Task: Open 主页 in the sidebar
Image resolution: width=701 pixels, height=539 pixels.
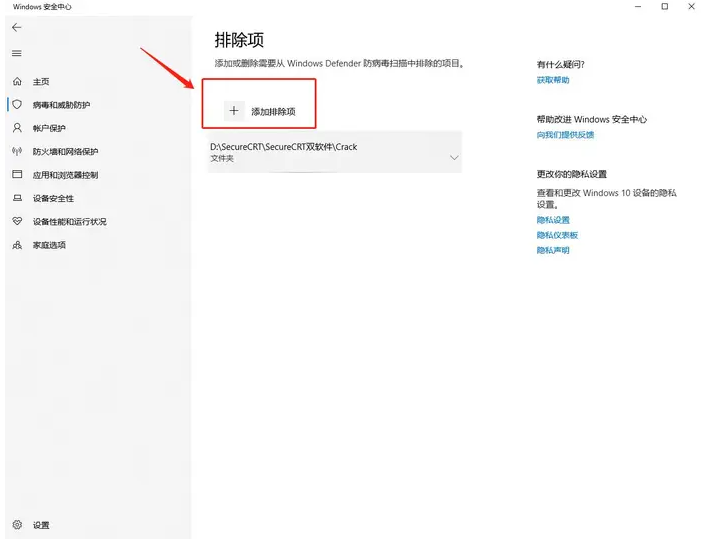Action: 41,81
